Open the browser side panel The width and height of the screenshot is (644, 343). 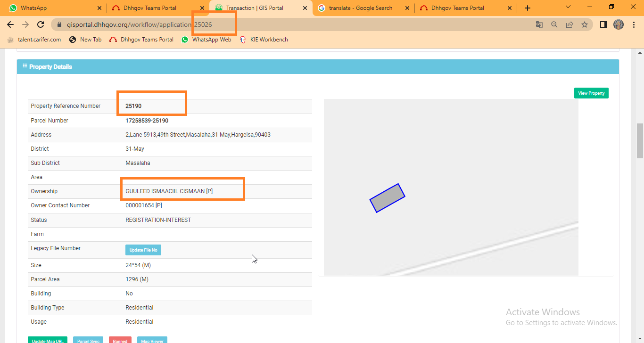(x=603, y=24)
